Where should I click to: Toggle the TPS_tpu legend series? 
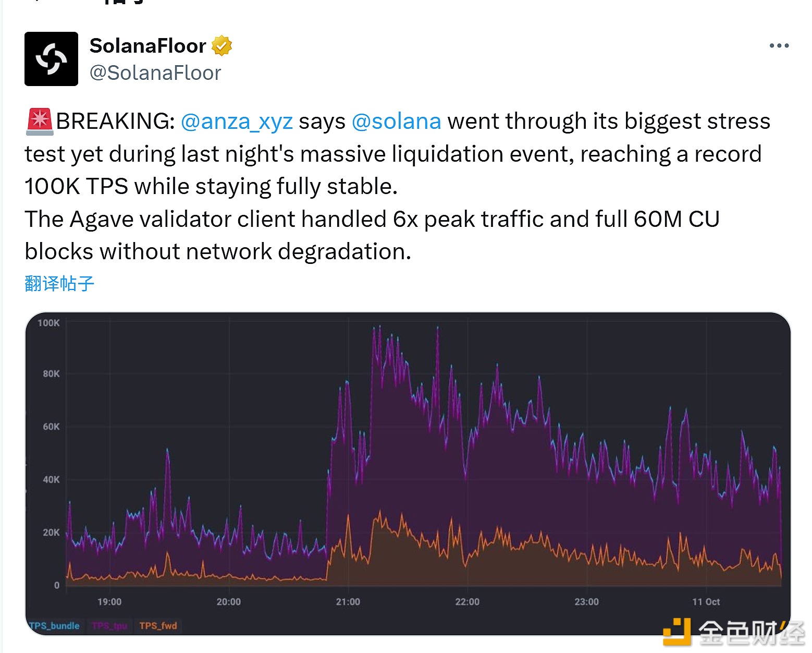(109, 625)
